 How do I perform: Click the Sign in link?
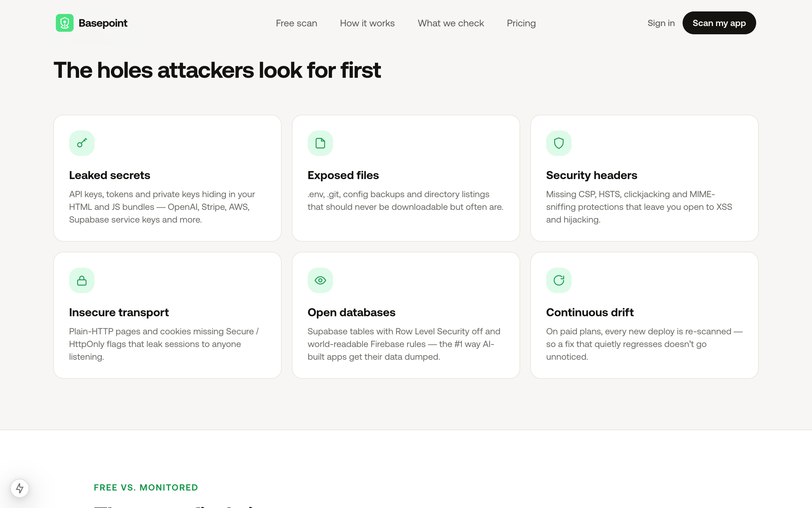click(x=661, y=23)
